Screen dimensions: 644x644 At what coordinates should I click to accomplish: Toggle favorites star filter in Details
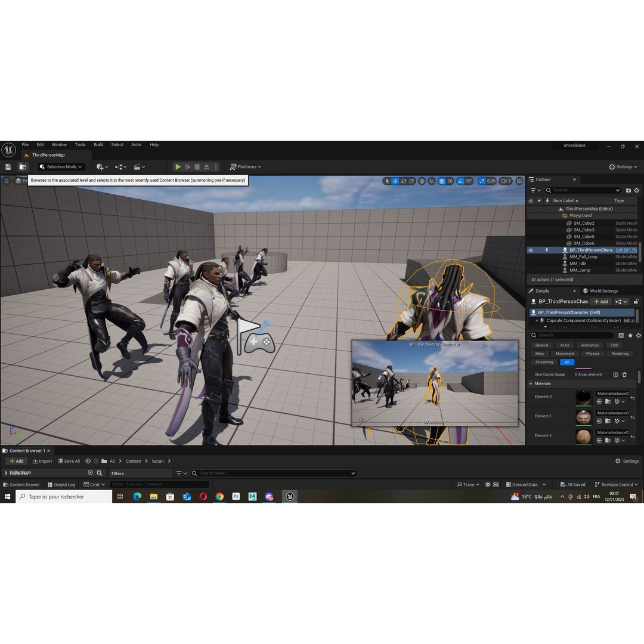coord(630,335)
